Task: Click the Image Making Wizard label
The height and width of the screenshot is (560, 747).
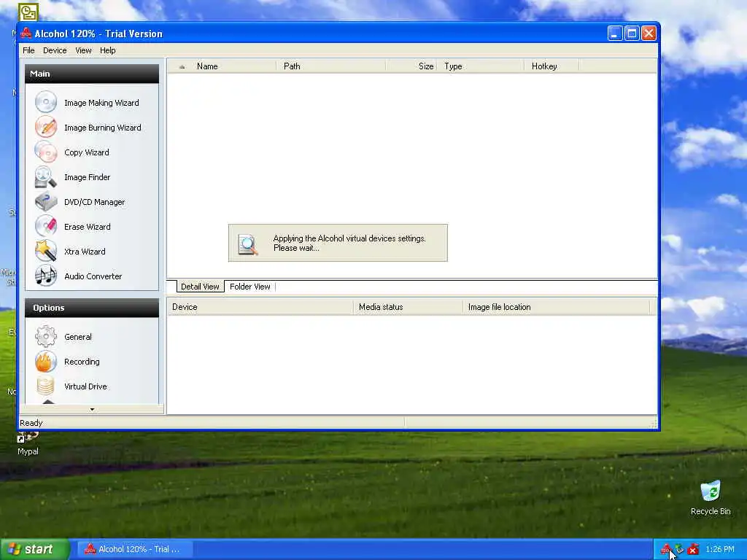Action: (101, 103)
